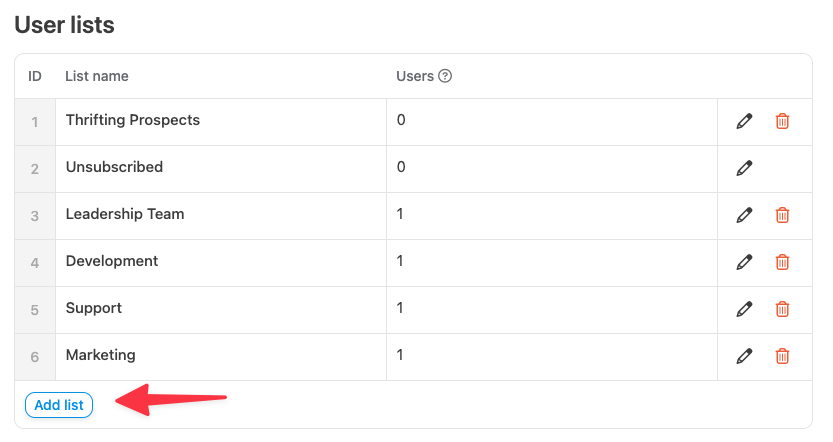Viewport: 833px width, 442px height.
Task: Edit the Unsubscribed list
Action: point(744,168)
